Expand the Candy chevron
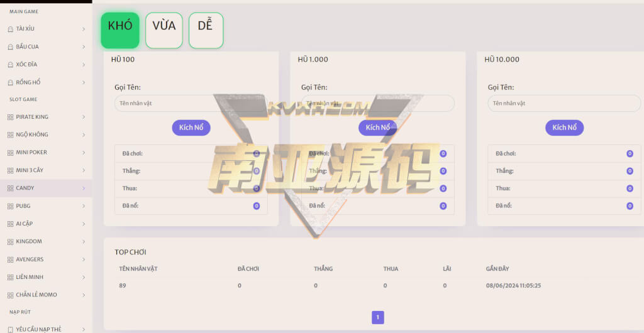 pos(84,188)
